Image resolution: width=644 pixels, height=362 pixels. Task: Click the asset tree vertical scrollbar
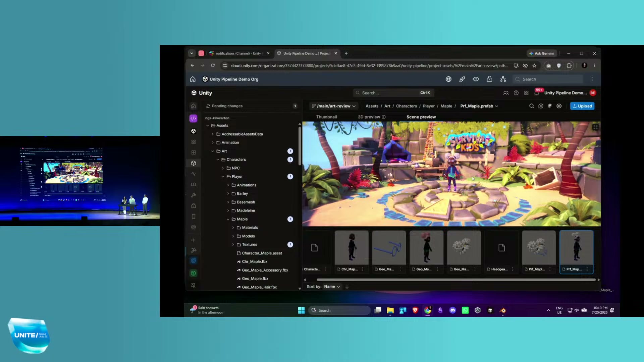[300, 146]
